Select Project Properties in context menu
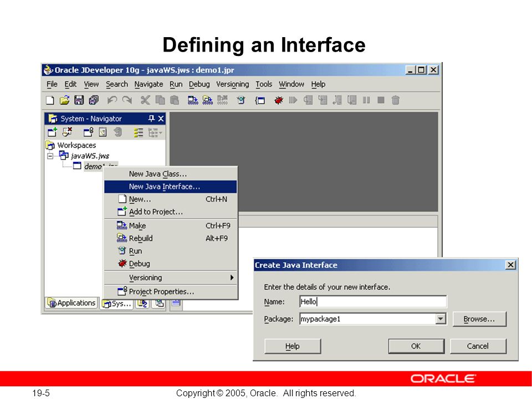 click(171, 291)
